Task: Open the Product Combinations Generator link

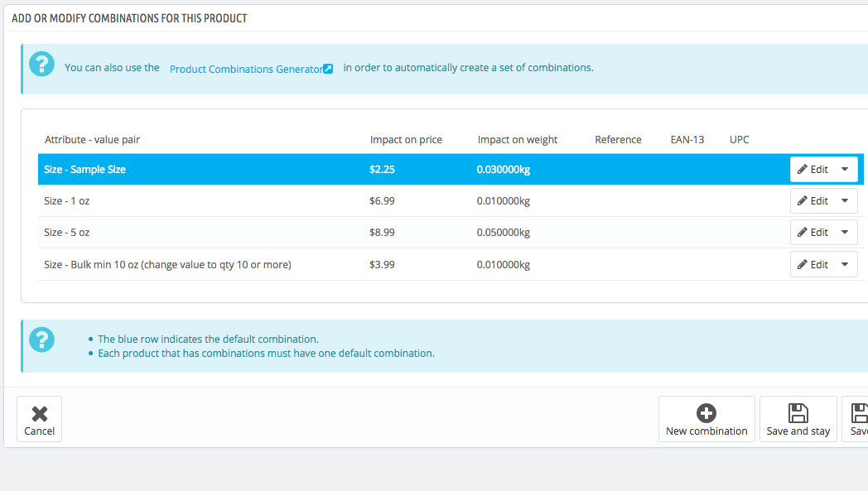Action: coord(246,70)
